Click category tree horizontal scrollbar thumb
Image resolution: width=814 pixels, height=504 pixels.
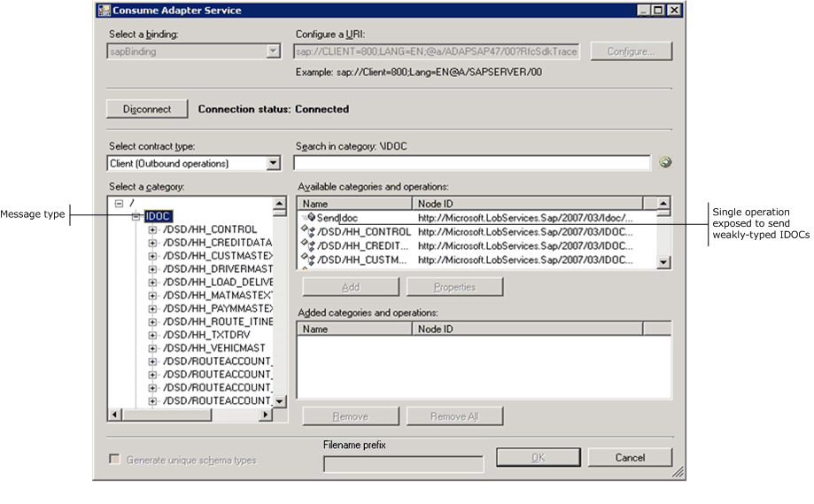click(x=167, y=415)
